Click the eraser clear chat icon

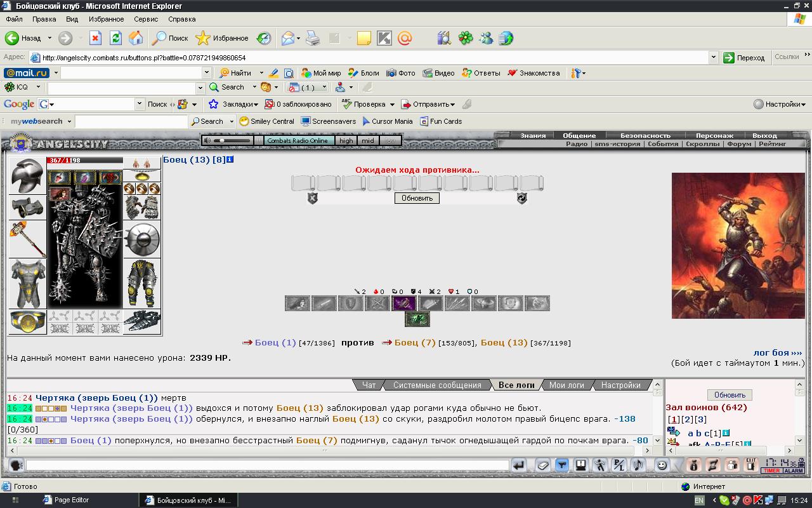pos(542,465)
